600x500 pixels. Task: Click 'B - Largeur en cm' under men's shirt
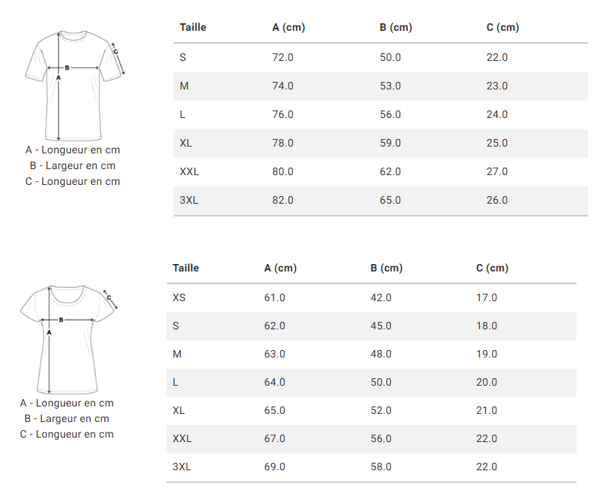(x=73, y=166)
